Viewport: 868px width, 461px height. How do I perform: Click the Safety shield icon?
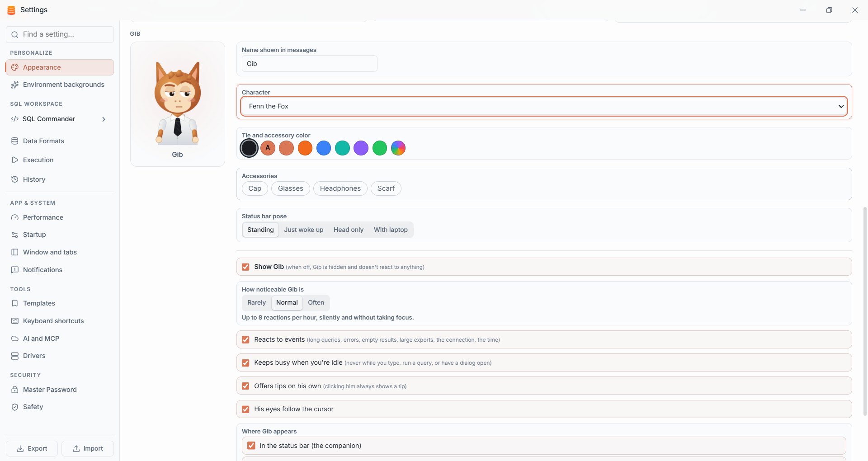[x=15, y=407]
